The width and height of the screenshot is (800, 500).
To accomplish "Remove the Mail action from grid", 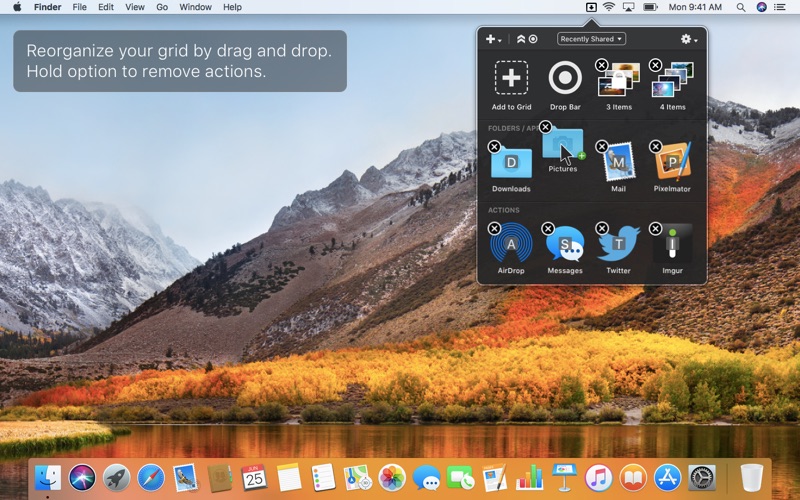I will [602, 147].
